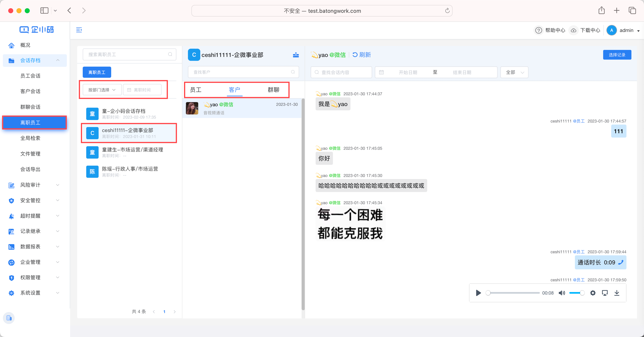
Task: Open a new browser tab with plus
Action: click(x=617, y=11)
